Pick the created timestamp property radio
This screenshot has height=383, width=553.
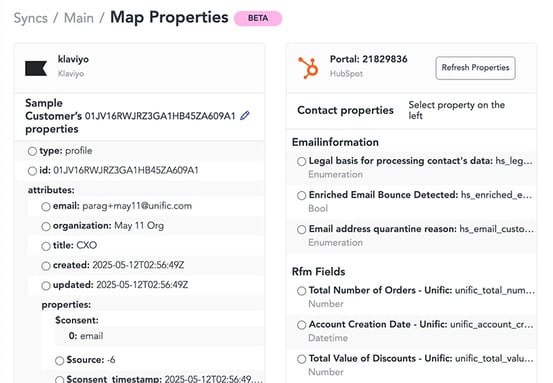[x=46, y=266]
